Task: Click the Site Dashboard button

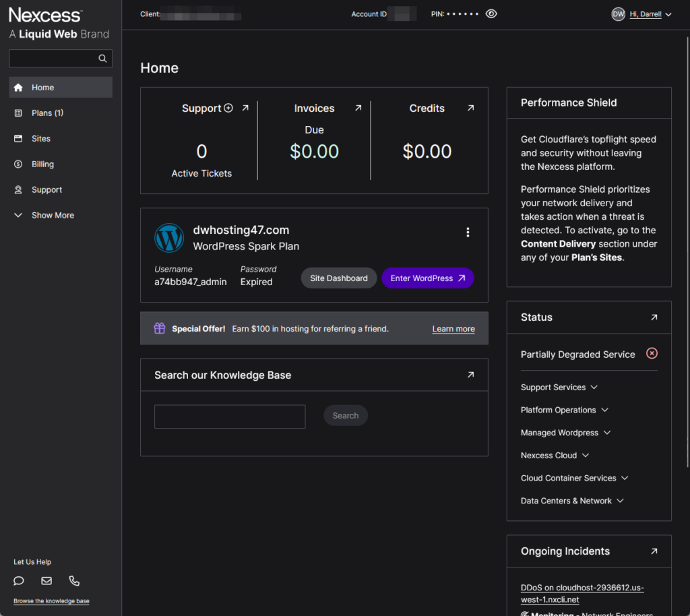Action: point(339,278)
